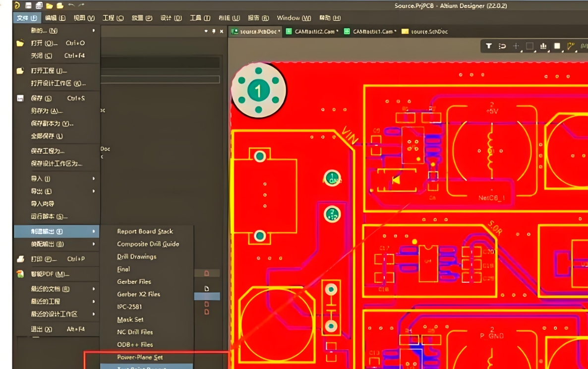588x369 pixels.
Task: Select the plus crosshair tool in Active Bar
Action: [516, 46]
